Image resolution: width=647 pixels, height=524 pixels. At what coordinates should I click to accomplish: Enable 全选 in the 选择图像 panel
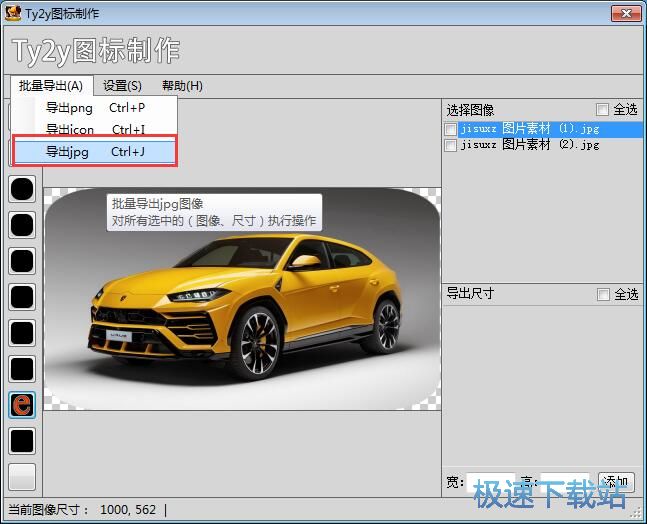coord(602,110)
